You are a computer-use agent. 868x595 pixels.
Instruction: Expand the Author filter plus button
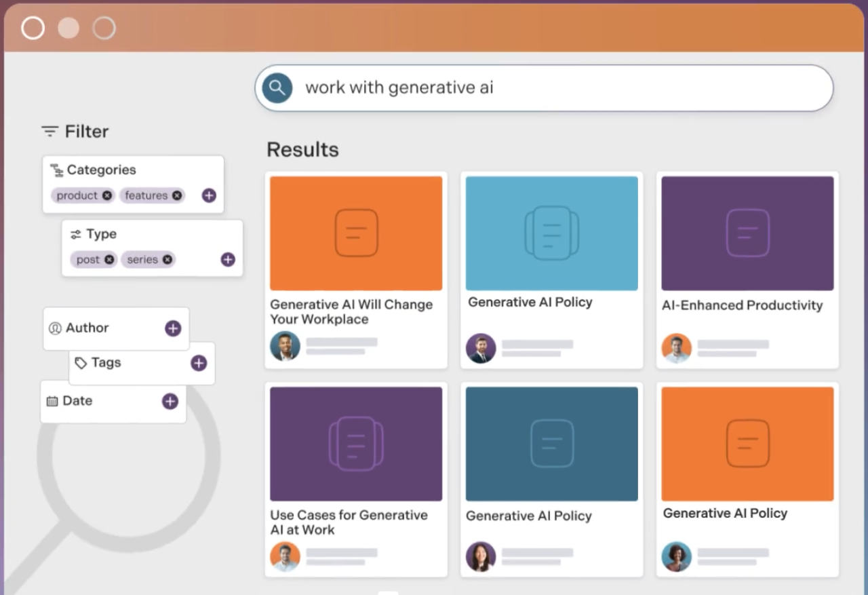point(173,328)
